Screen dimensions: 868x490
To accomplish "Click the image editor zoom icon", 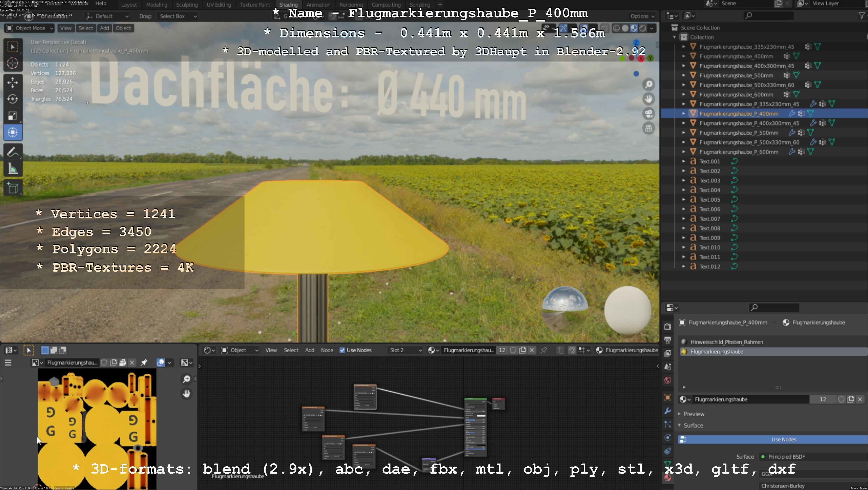I will [186, 379].
